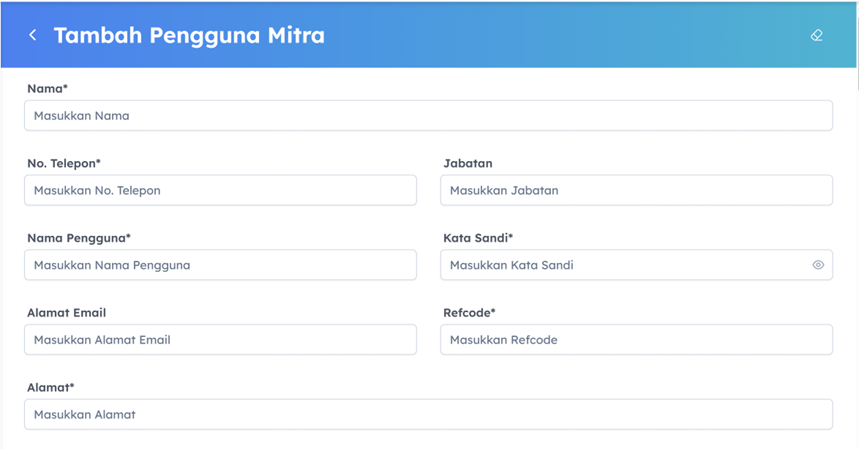Viewport: 859px width, 449px height.
Task: Select the Masukkan Jabatan input box
Action: (x=636, y=190)
